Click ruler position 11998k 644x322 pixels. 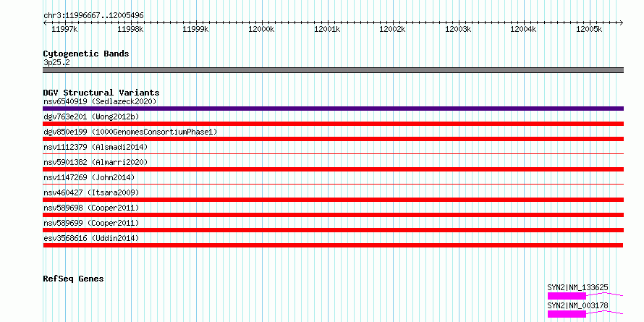click(x=131, y=30)
